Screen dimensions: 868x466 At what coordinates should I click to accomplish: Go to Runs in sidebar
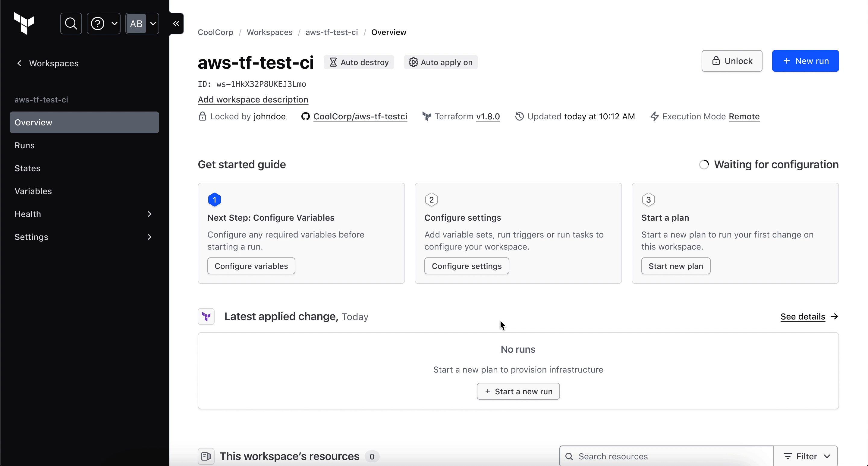[x=25, y=145]
